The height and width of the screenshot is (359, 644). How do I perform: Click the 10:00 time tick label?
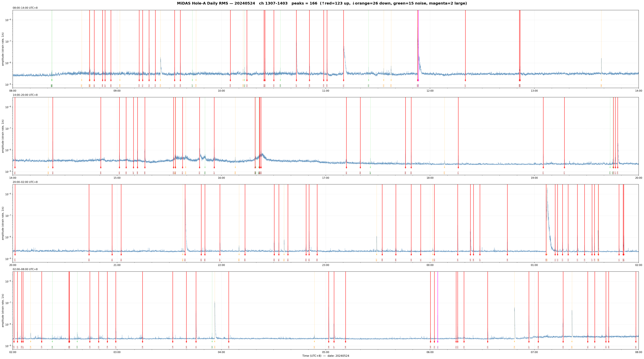[221, 91]
